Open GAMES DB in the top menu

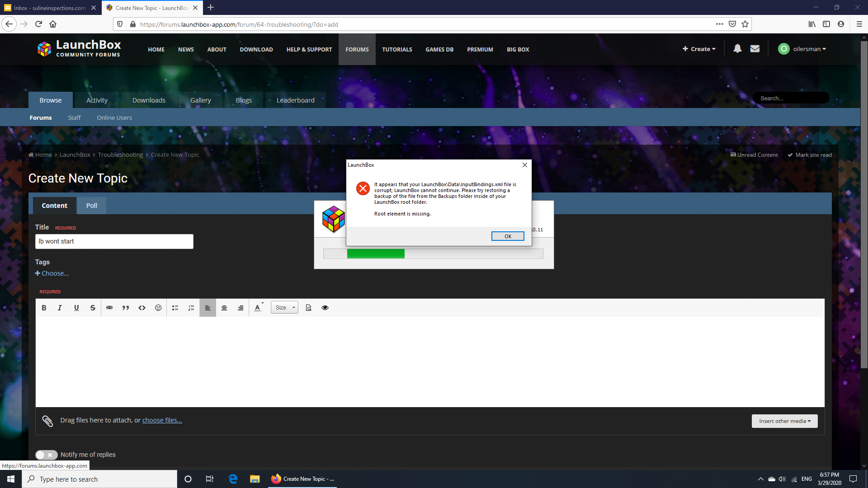[439, 49]
